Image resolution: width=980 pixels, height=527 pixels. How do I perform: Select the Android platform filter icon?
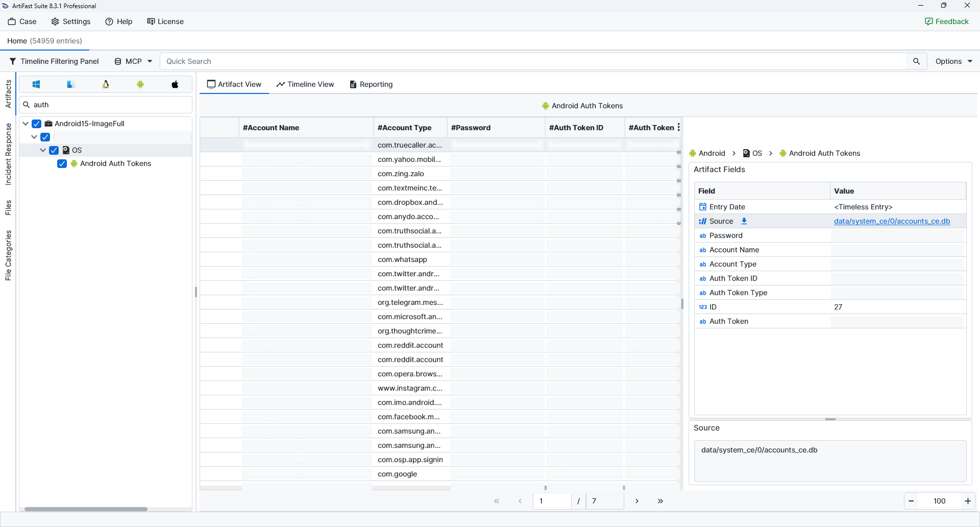(140, 84)
